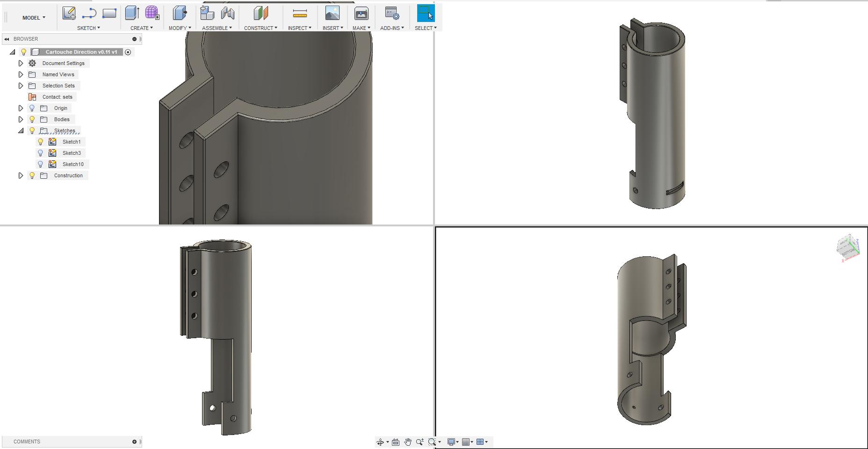
Task: Open the MAKE menu
Action: 361,28
